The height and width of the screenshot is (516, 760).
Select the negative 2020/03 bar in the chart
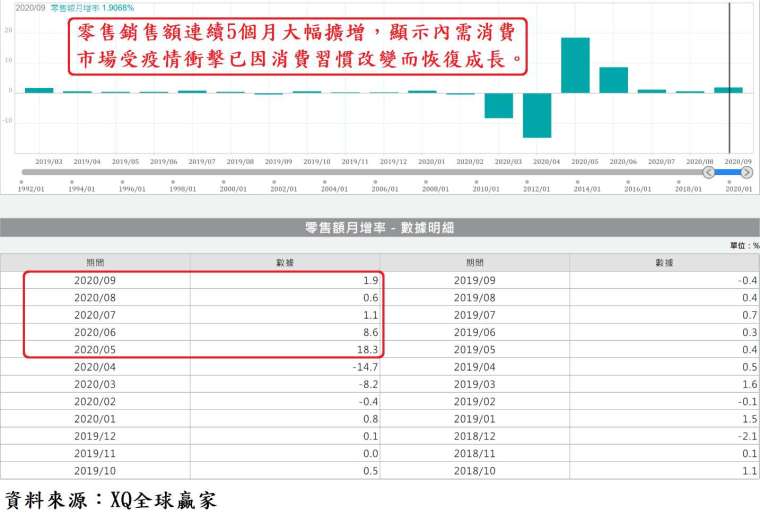499,105
